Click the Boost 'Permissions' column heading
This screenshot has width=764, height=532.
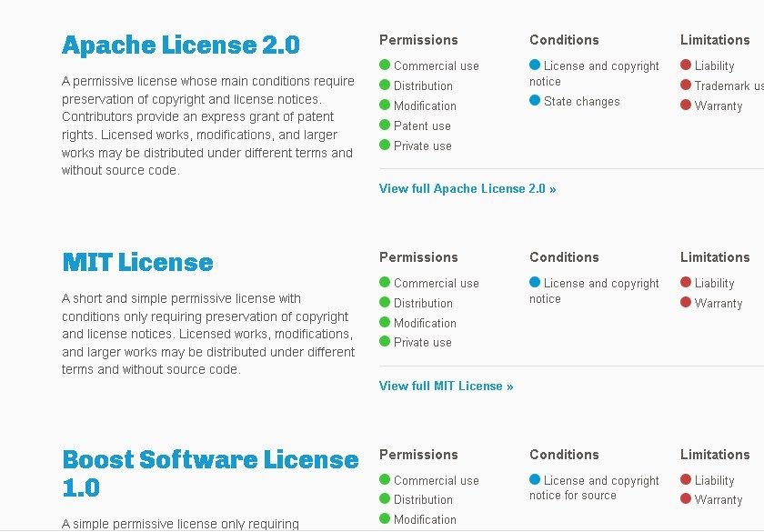(418, 455)
